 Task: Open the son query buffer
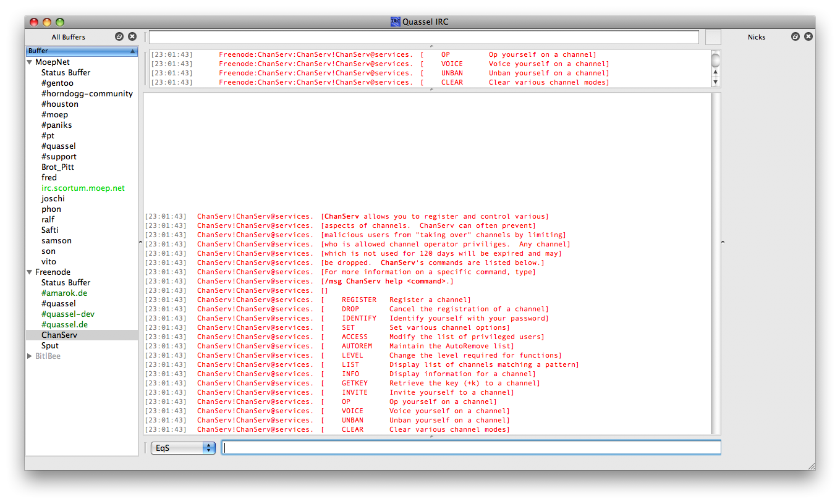[49, 251]
